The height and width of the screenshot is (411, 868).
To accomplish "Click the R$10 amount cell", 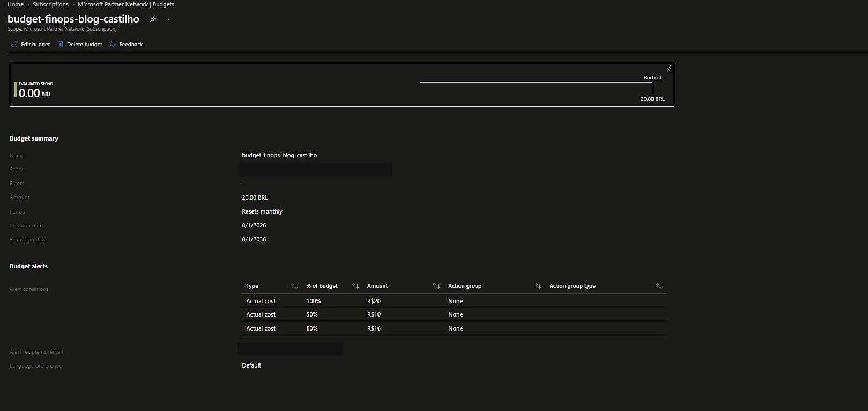I will pyautogui.click(x=374, y=314).
